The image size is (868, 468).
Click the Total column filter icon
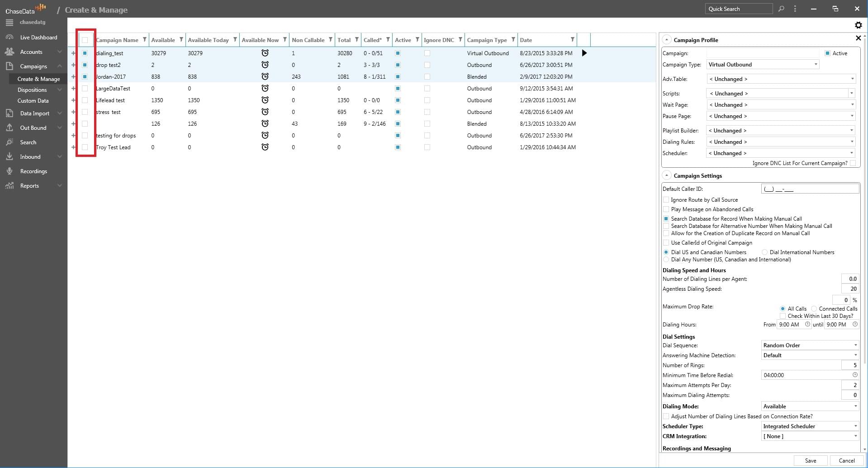point(357,40)
